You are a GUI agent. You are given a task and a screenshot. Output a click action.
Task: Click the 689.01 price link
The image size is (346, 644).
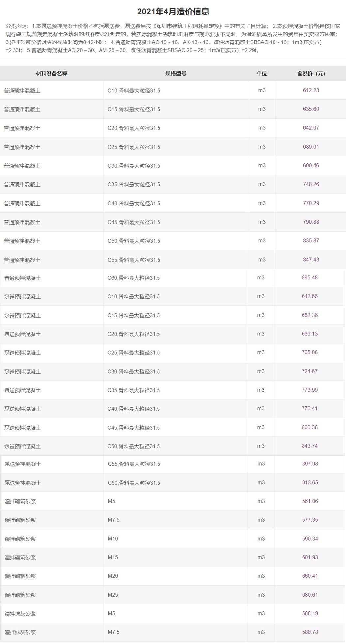[x=311, y=147]
